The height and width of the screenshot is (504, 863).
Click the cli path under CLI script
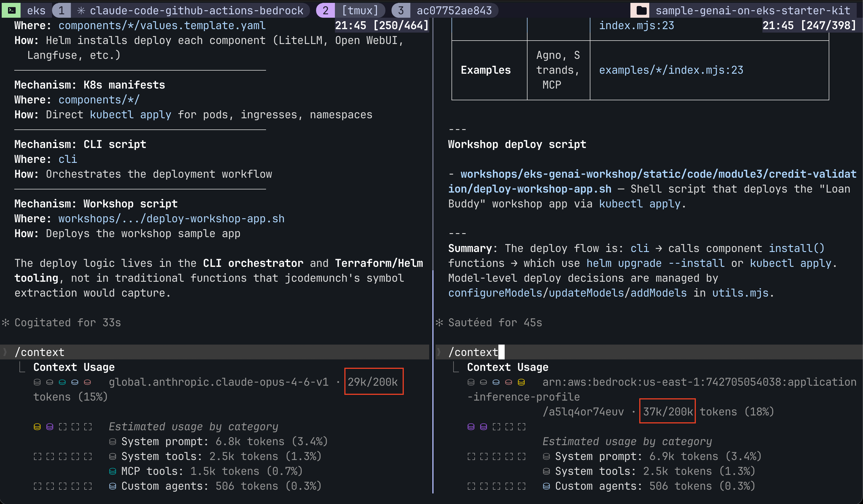(68, 159)
